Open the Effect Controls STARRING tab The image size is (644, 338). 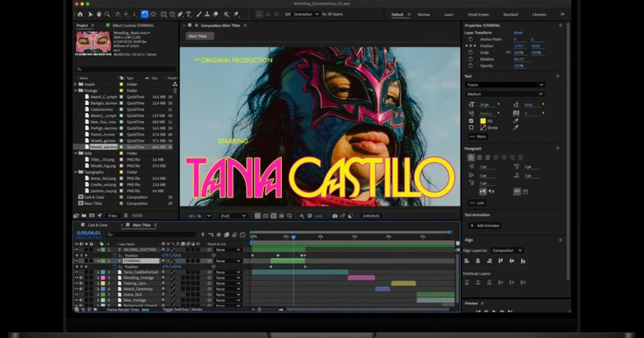(133, 25)
